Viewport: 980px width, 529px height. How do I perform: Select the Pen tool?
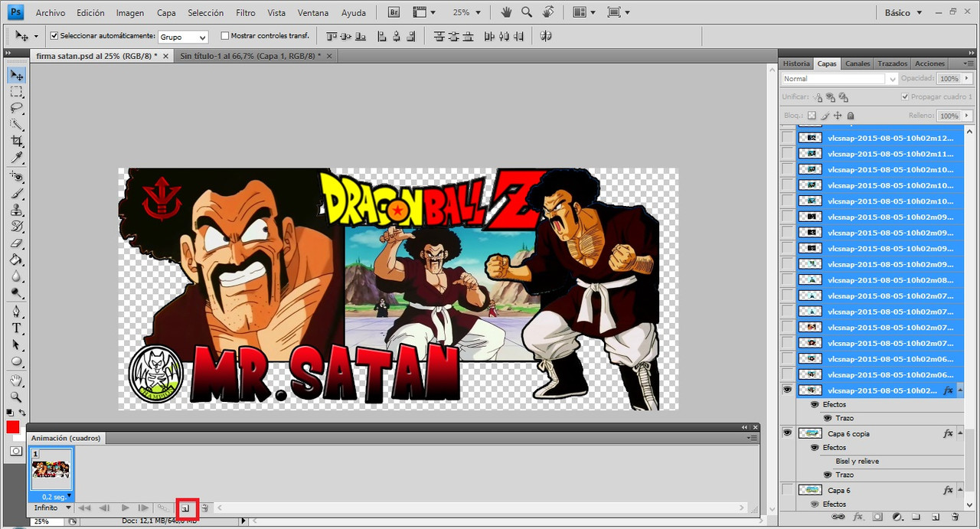16,312
